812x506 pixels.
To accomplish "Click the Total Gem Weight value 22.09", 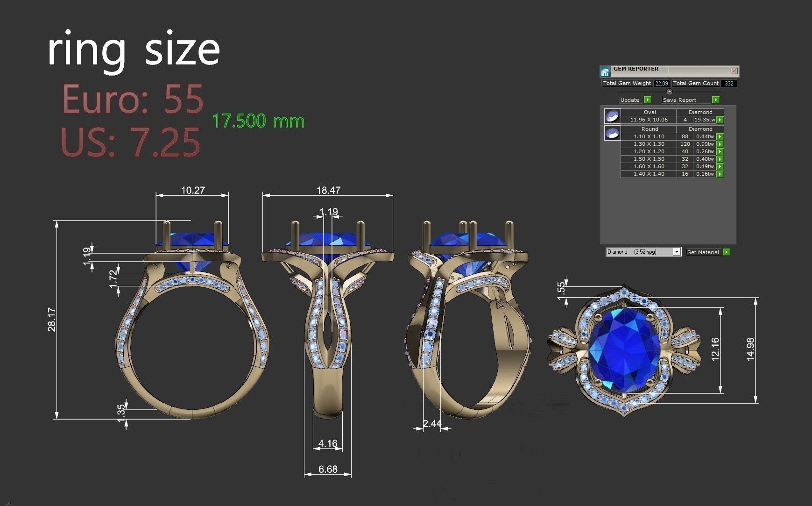I will pyautogui.click(x=661, y=84).
